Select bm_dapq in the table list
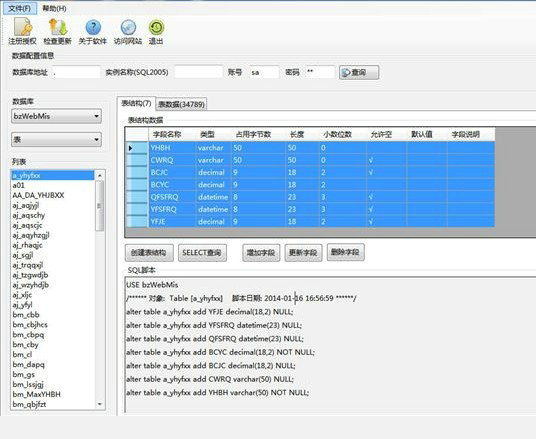 click(53, 364)
